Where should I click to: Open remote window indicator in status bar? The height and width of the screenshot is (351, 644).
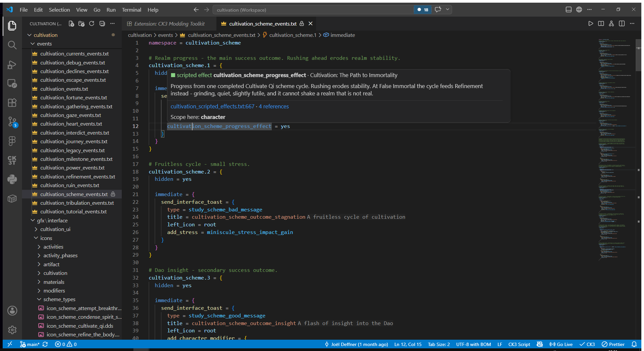tap(10, 344)
